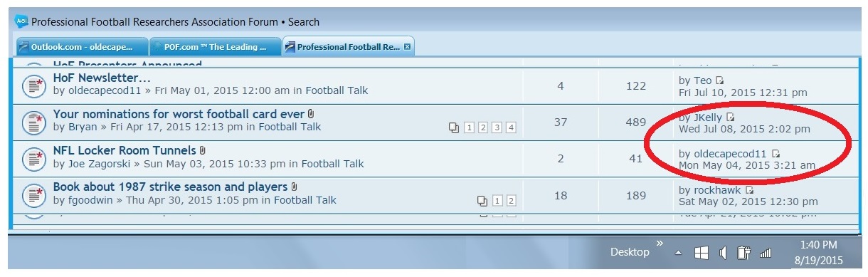Click topic icon beside NFL Locker Room Tunnels
Screen dimensions: 868x277
(x=33, y=158)
